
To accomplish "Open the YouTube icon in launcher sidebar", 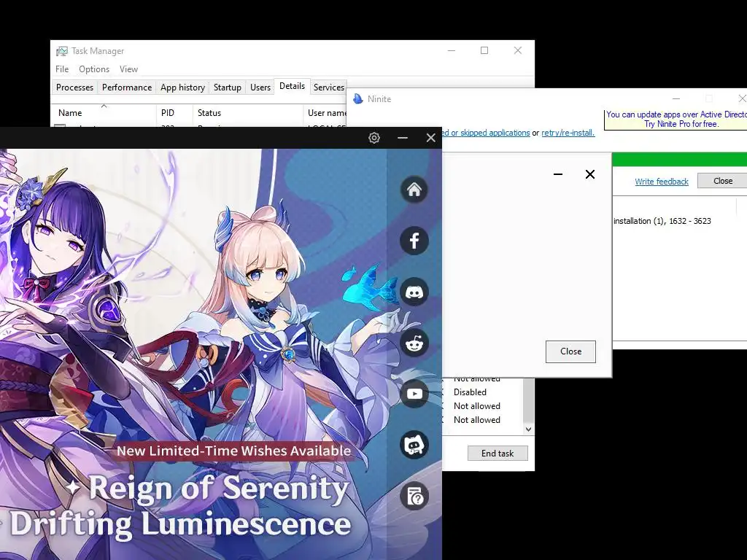I will coord(414,394).
